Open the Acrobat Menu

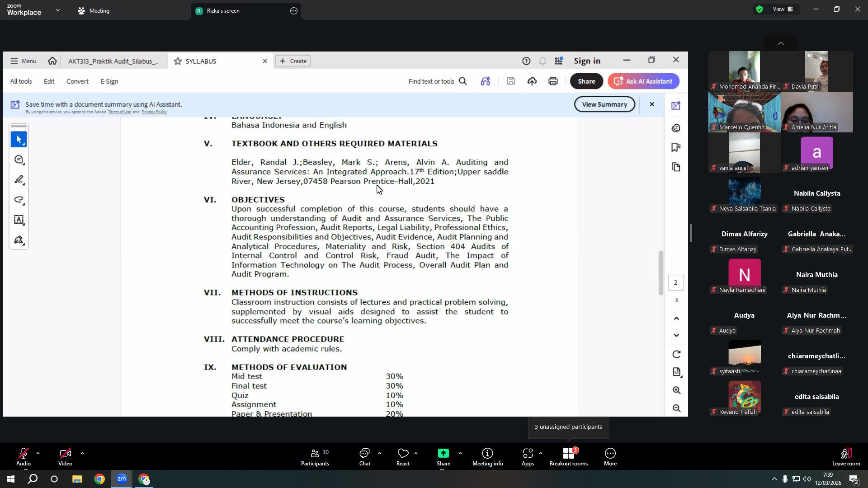point(23,61)
